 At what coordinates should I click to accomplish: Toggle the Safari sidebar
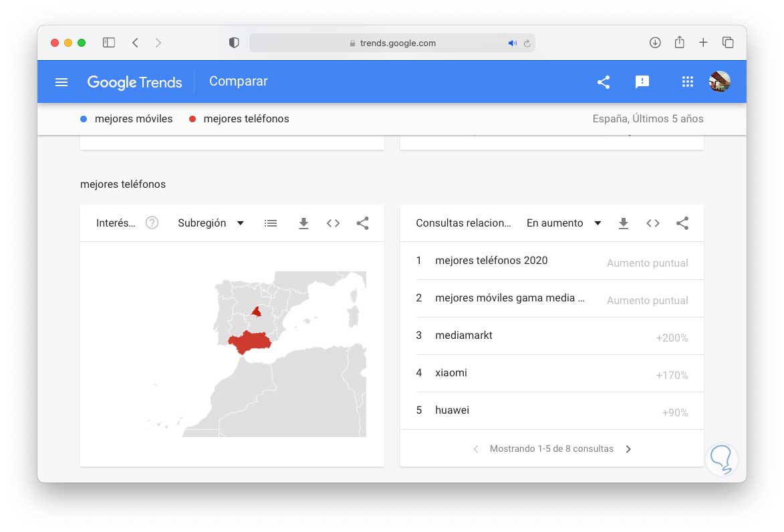[x=109, y=43]
